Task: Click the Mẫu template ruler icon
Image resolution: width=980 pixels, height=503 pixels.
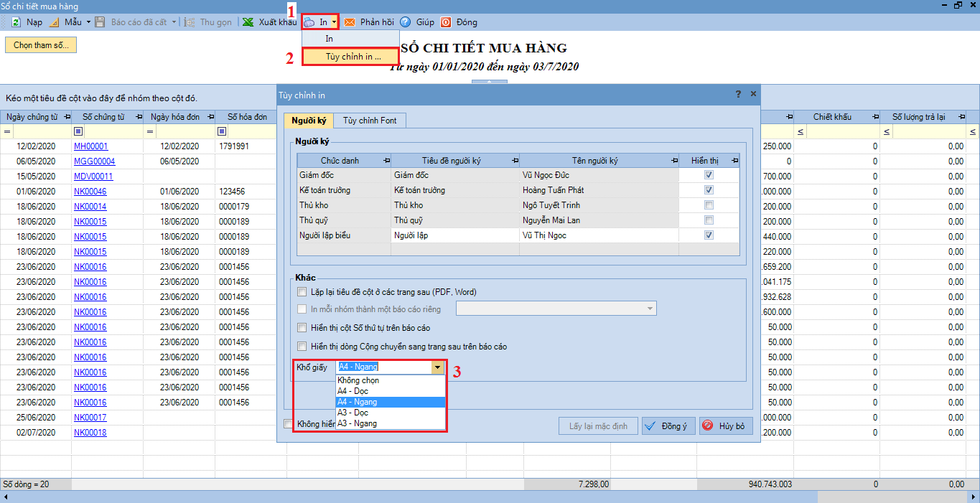Action: tap(54, 22)
